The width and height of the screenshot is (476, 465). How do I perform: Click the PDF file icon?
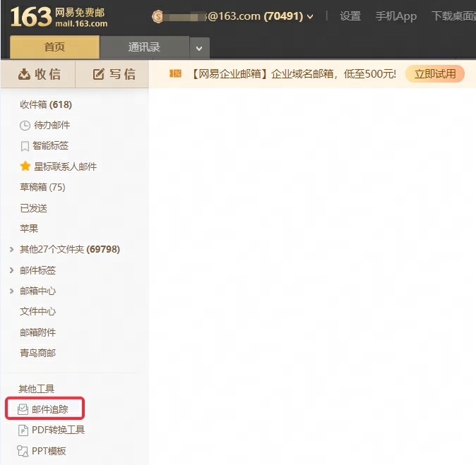(23, 430)
